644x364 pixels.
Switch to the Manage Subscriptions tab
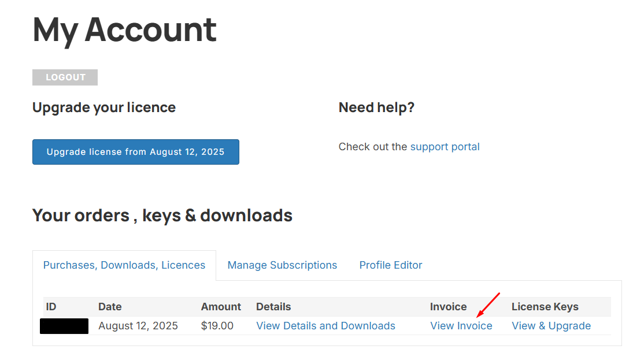282,265
